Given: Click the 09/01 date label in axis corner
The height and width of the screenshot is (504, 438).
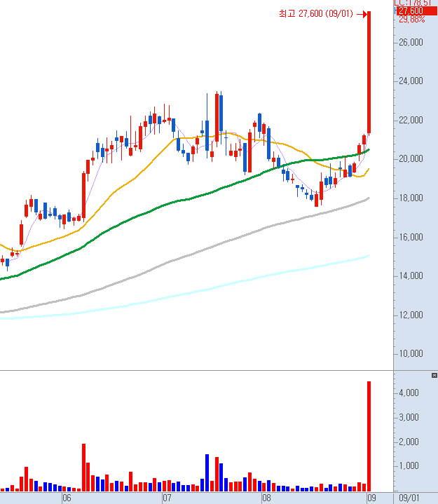Looking at the screenshot, I should tap(409, 498).
